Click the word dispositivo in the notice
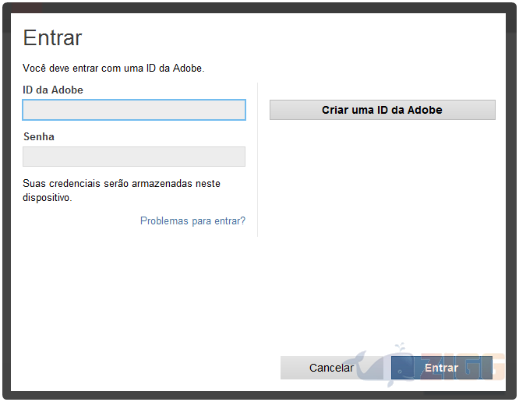 click(x=46, y=197)
